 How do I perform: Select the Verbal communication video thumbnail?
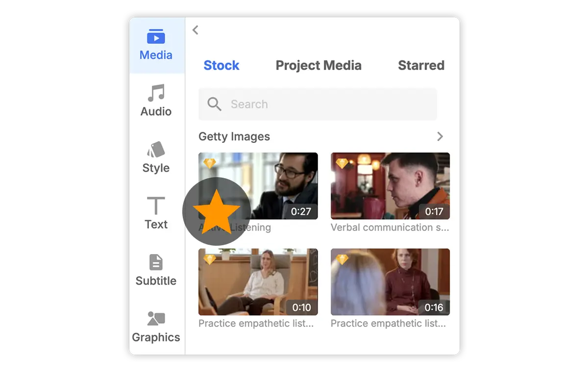click(x=390, y=186)
